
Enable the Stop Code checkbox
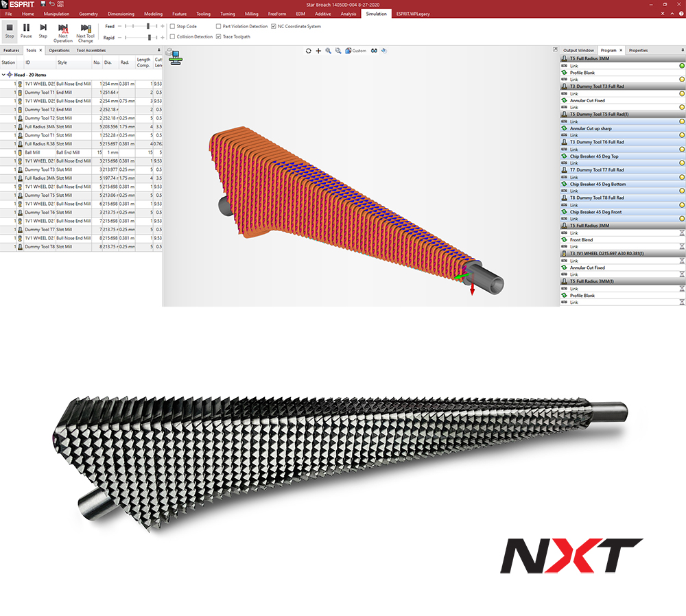172,26
